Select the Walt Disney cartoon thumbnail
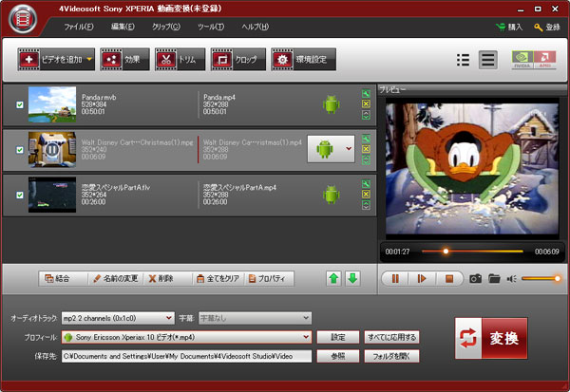570x392 pixels. pos(52,149)
